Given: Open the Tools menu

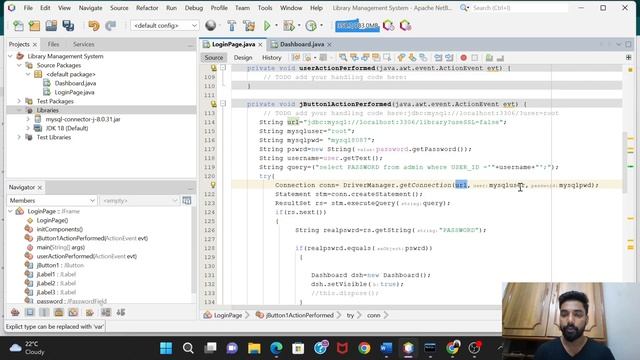Looking at the screenshot, I should click(x=265, y=8).
